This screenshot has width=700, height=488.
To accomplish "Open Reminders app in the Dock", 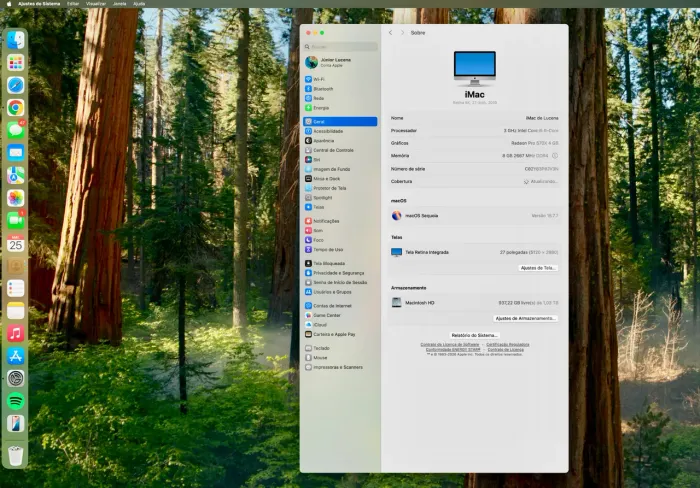I will pyautogui.click(x=16, y=288).
